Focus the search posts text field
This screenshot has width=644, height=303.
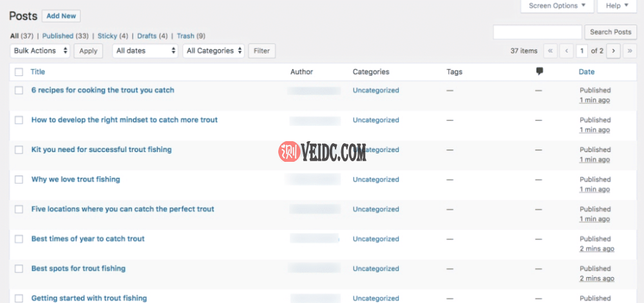tap(538, 32)
